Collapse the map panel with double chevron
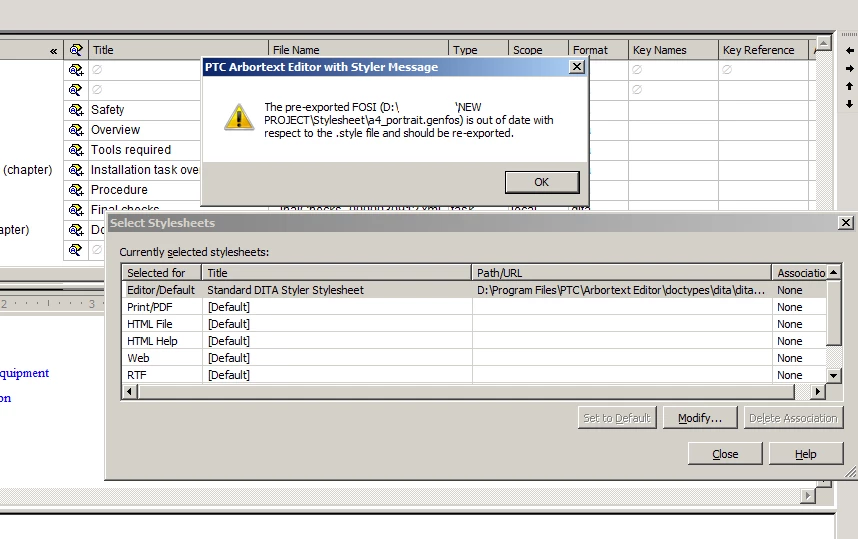This screenshot has height=539, width=858. tap(54, 51)
